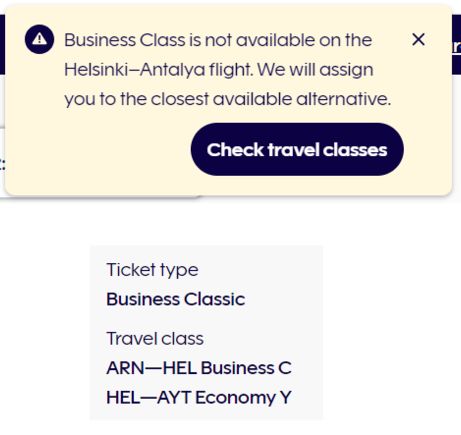Image resolution: width=461 pixels, height=435 pixels.
Task: Click the Ticket type label
Action: click(152, 270)
